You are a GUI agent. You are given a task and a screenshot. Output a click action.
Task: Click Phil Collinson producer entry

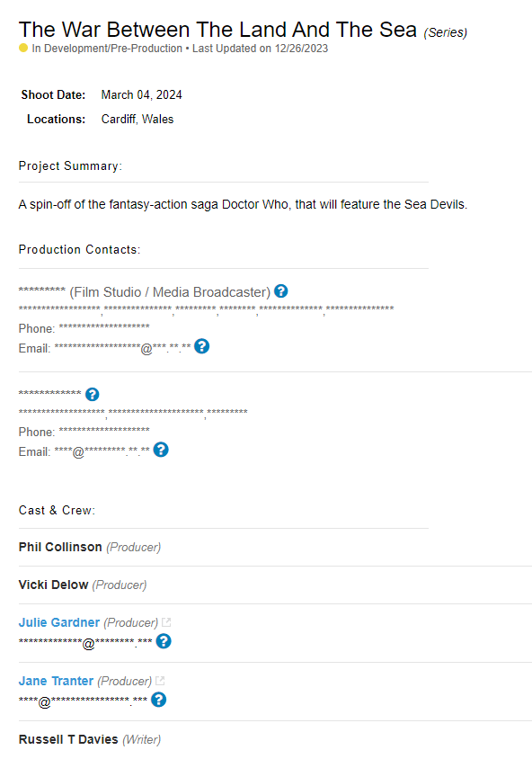[90, 547]
